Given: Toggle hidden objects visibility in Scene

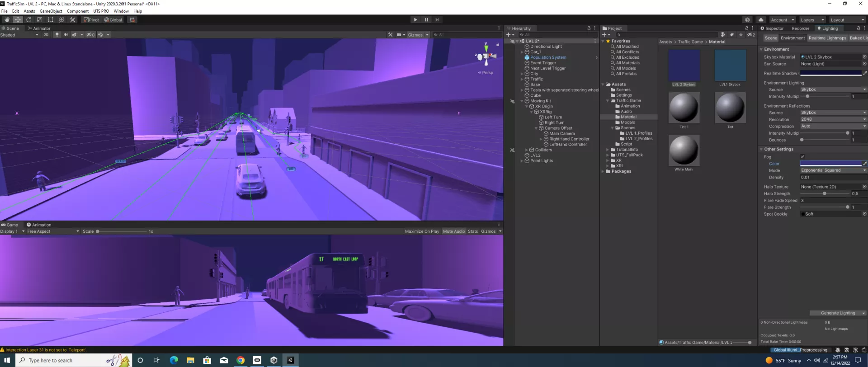Looking at the screenshot, I should 90,35.
